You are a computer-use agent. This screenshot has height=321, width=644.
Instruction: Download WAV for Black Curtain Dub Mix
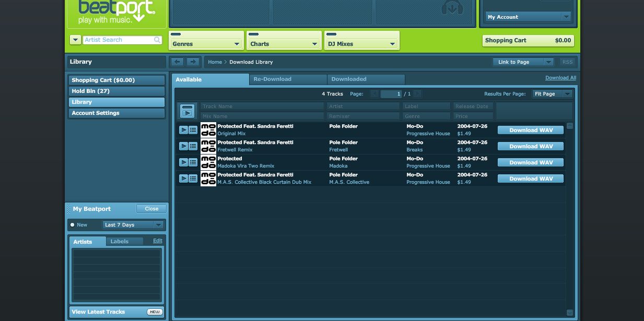tap(531, 179)
